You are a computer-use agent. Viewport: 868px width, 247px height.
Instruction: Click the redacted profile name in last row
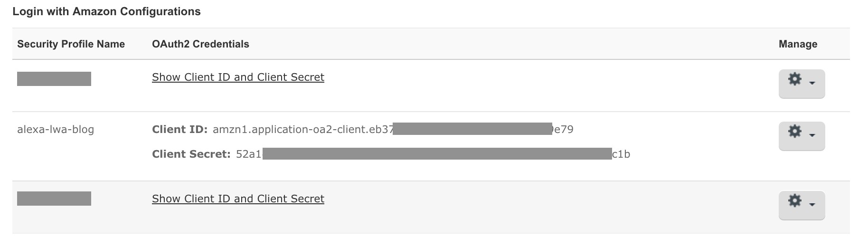click(54, 199)
